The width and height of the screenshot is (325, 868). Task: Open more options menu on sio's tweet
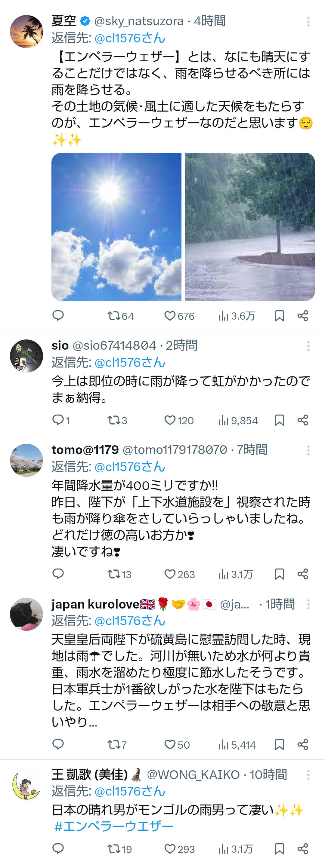308,346
